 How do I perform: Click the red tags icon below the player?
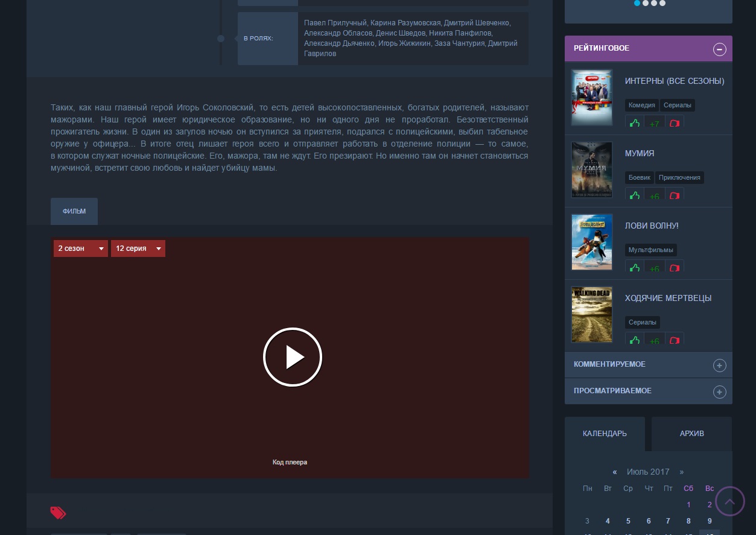pyautogui.click(x=58, y=513)
